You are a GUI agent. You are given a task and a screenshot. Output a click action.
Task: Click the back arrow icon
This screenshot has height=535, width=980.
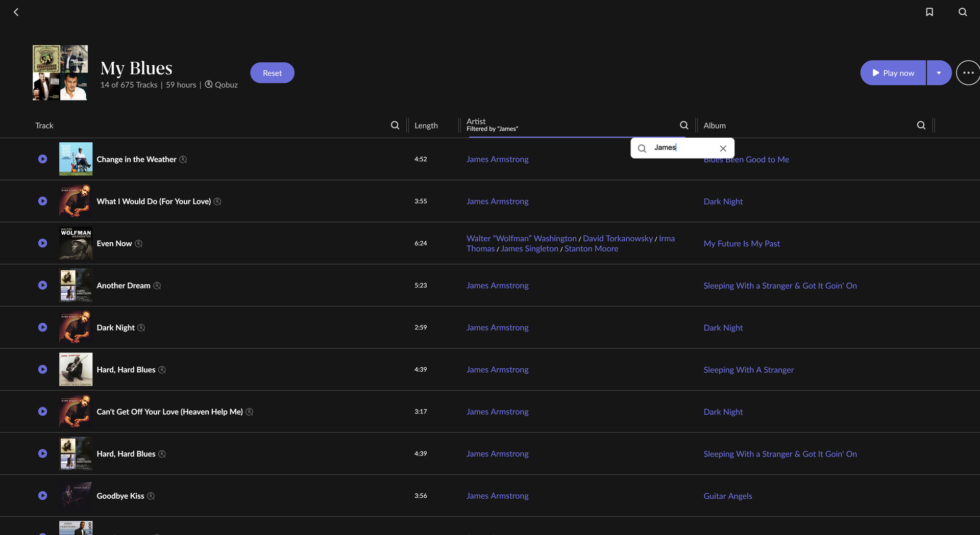(16, 12)
